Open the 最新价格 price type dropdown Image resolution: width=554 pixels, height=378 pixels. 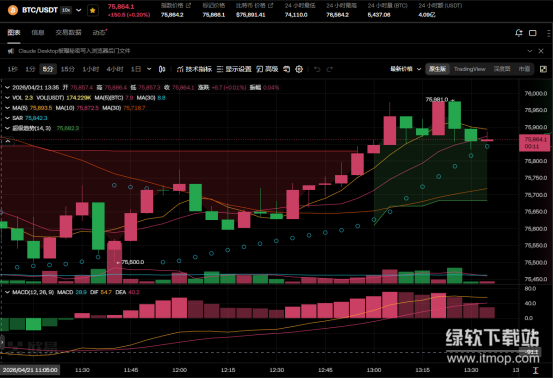(x=406, y=69)
